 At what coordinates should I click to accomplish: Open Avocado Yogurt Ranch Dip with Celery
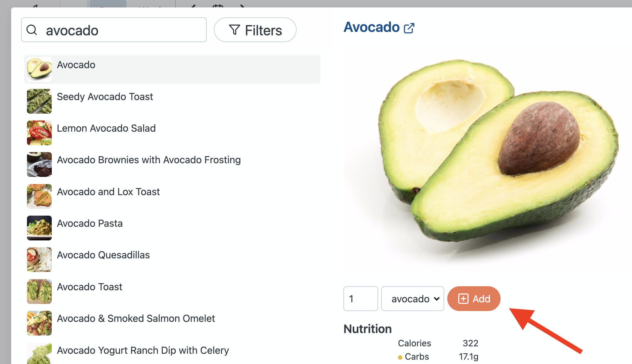143,350
